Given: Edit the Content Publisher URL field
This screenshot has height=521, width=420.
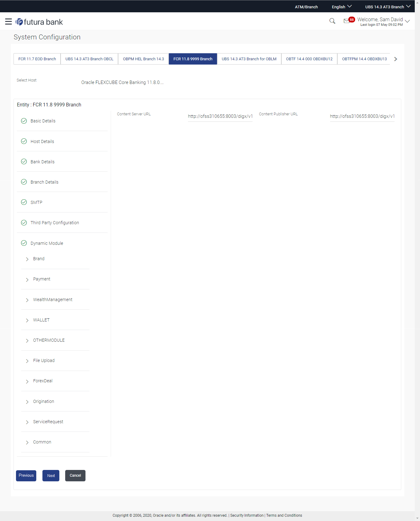Looking at the screenshot, I should pyautogui.click(x=362, y=116).
